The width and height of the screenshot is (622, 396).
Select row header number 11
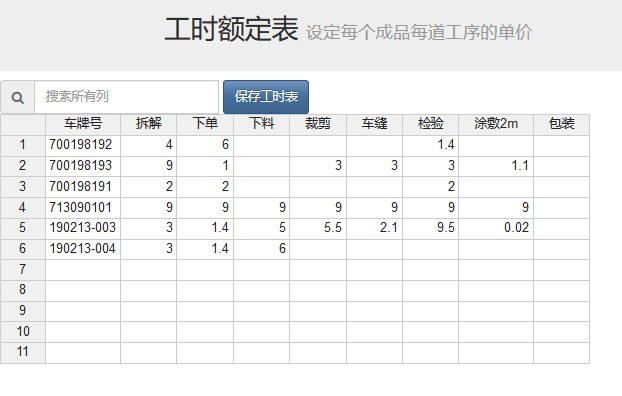[23, 352]
